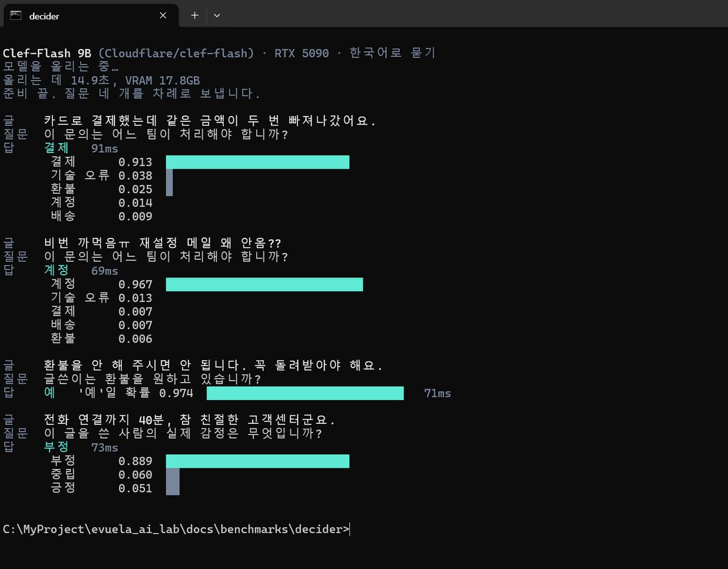This screenshot has width=728, height=569.
Task: Click the 준비 끝 status line
Action: pyautogui.click(x=132, y=93)
